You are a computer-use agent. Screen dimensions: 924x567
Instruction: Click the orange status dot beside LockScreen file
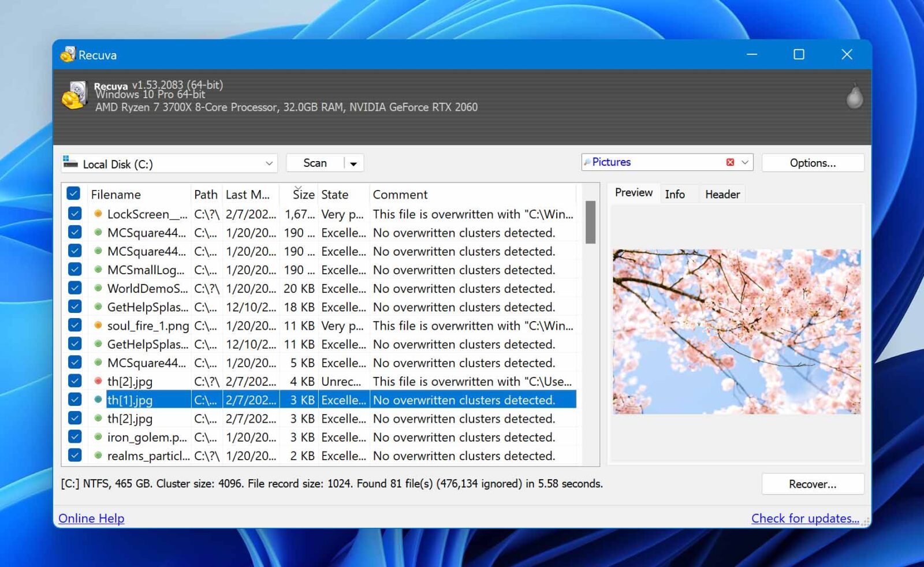click(x=97, y=214)
